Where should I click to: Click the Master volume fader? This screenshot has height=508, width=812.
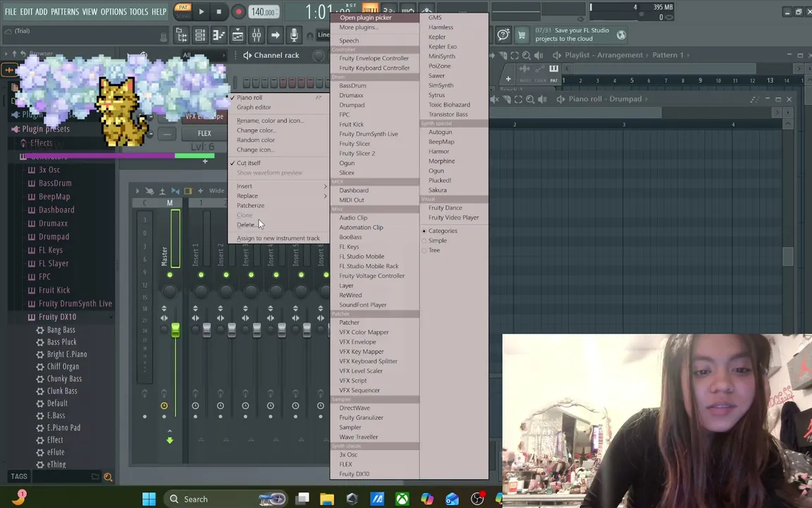pos(175,329)
